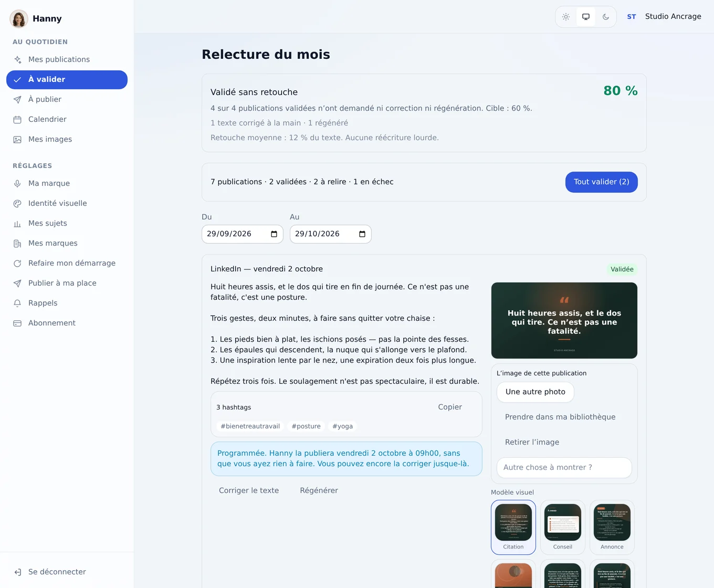Open Calendrier page
Screen dimensions: 714x588
coord(67,119)
